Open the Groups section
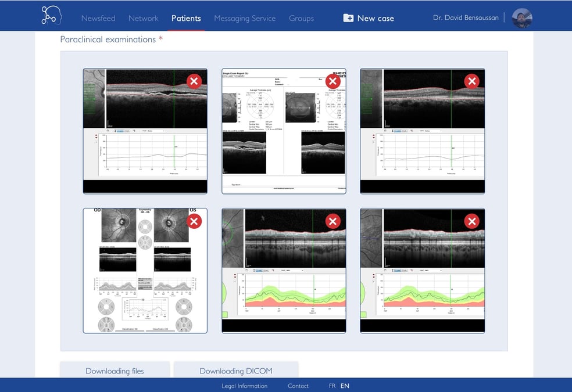 pos(301,18)
